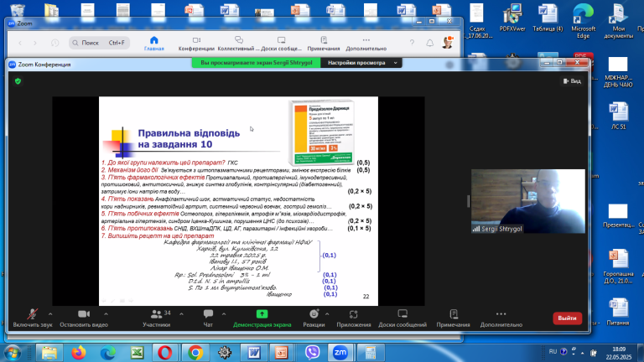Expand audio options arrow next to microphone
This screenshot has width=644, height=362.
click(x=50, y=314)
